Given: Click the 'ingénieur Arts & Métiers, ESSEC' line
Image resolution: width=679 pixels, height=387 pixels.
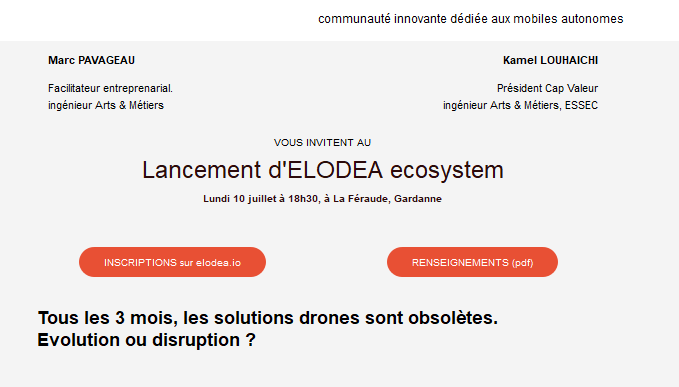Looking at the screenshot, I should (x=521, y=105).
